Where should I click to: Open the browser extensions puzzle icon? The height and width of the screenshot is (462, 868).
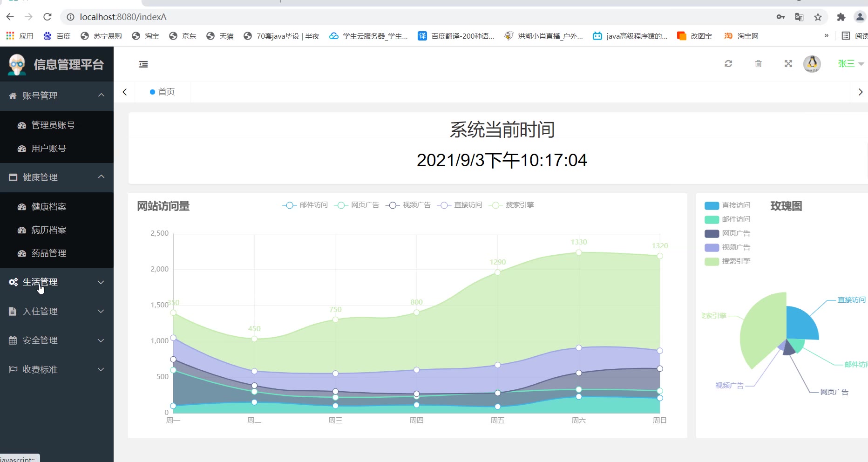tap(841, 17)
